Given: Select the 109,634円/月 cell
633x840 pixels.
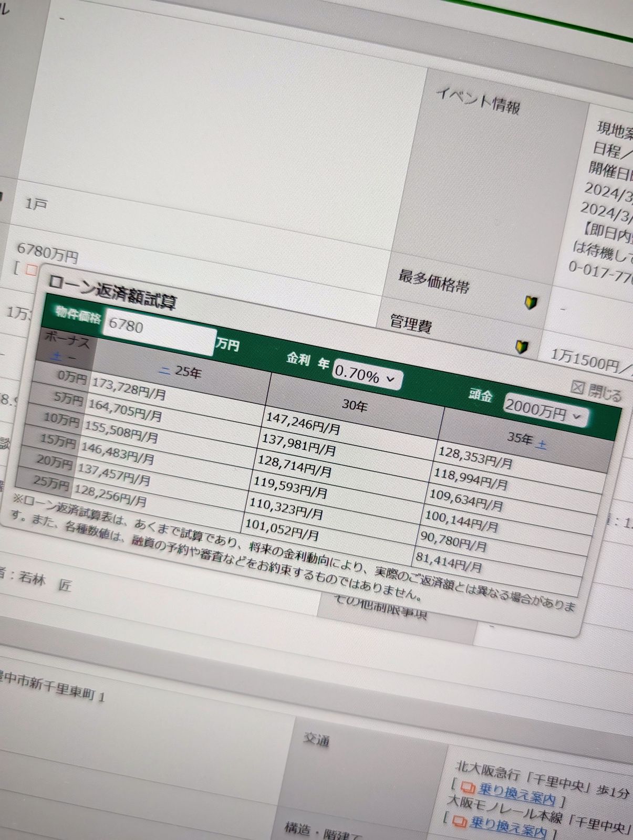Looking at the screenshot, I should [466, 500].
